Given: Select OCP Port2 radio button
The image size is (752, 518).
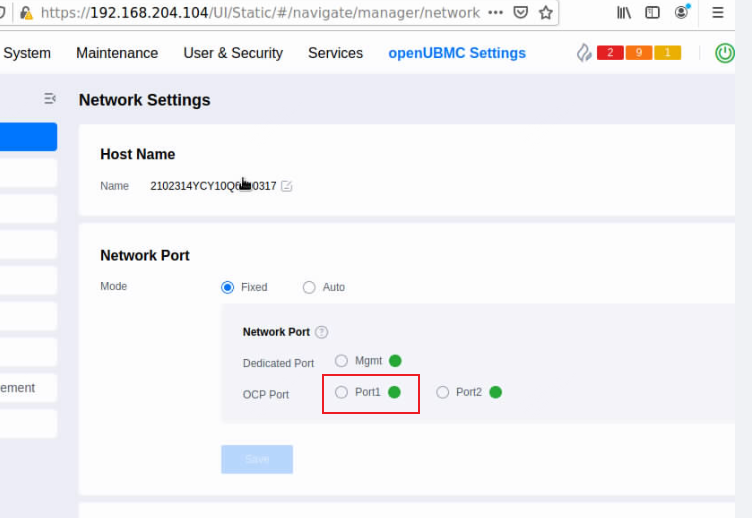Looking at the screenshot, I should (x=443, y=392).
